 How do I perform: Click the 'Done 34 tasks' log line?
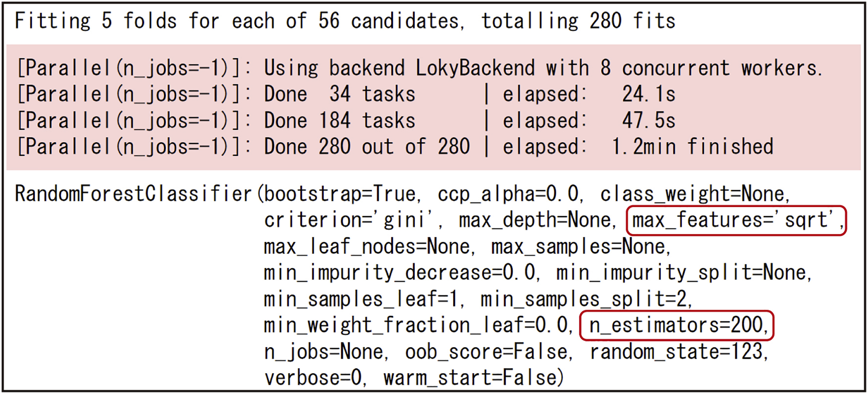click(339, 94)
